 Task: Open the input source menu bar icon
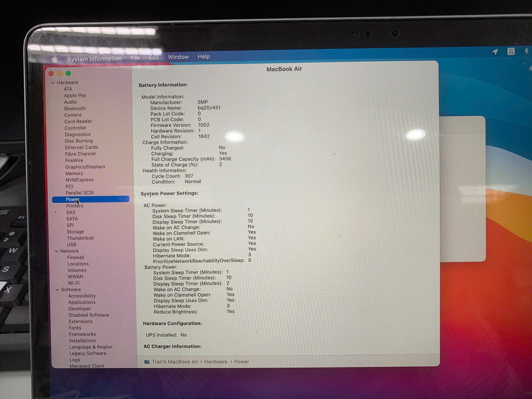point(511,51)
